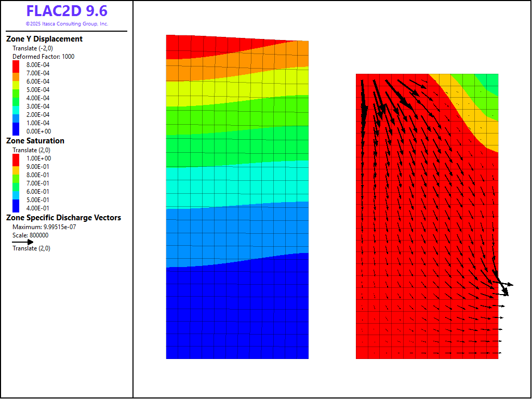Click the red 1.00E+00 saturation swatch
Viewport: 532px width, 399px height.
point(16,158)
